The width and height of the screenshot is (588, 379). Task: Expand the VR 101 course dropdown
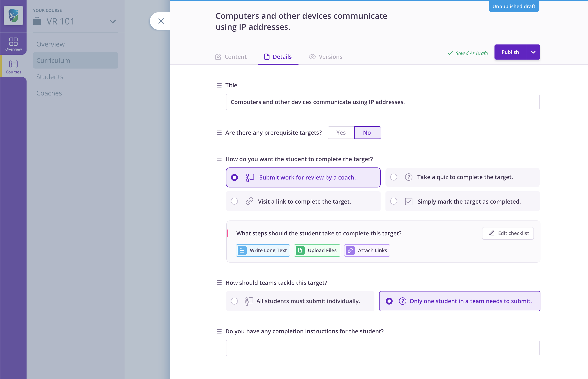pyautogui.click(x=112, y=21)
